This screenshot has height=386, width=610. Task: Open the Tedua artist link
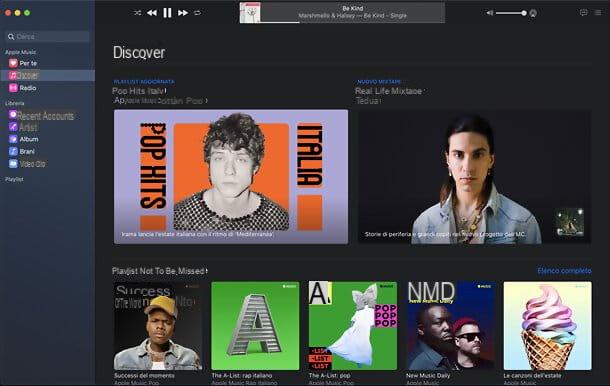(x=368, y=101)
